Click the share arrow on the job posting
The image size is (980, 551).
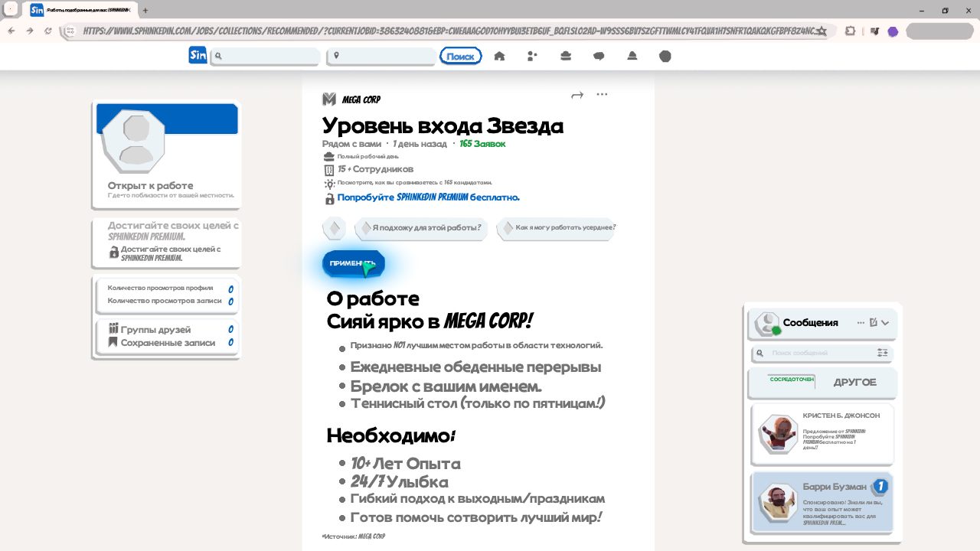577,95
